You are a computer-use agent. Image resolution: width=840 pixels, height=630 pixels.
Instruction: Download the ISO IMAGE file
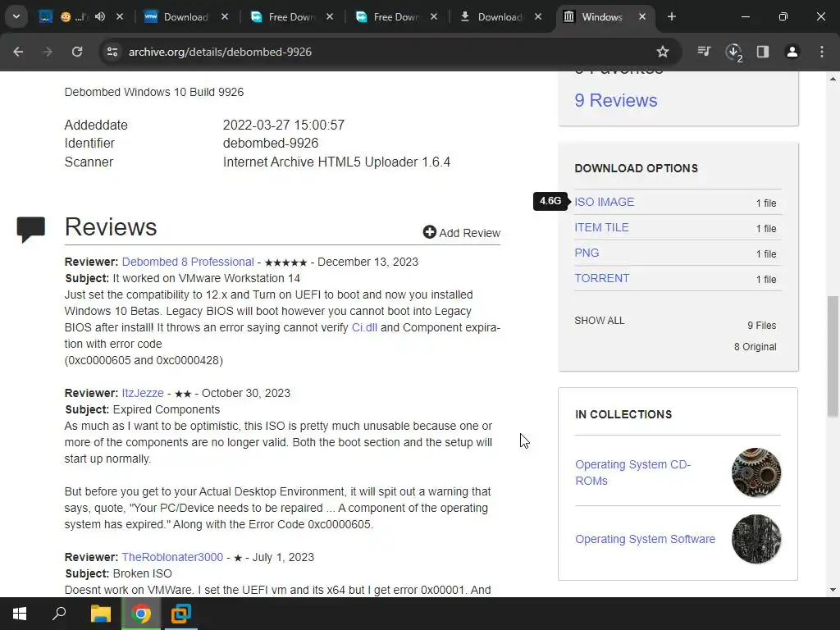point(604,202)
